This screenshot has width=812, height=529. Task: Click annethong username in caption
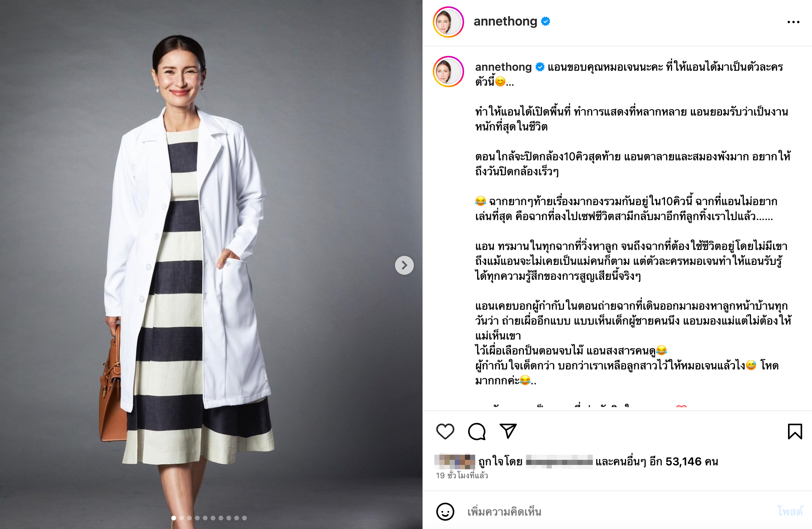(x=503, y=67)
